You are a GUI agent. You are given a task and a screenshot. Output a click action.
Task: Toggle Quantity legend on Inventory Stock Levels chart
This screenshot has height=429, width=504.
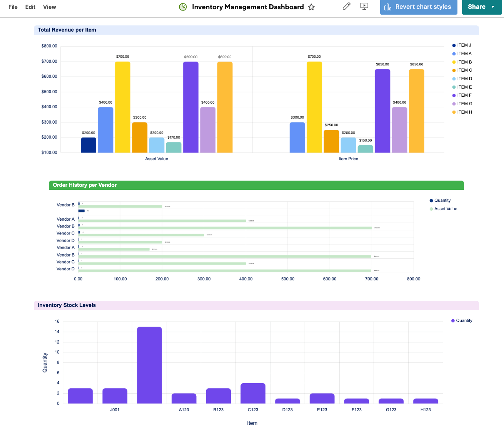461,320
